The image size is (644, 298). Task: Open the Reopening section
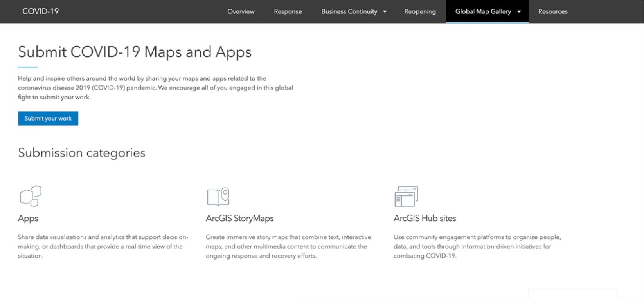tap(420, 12)
